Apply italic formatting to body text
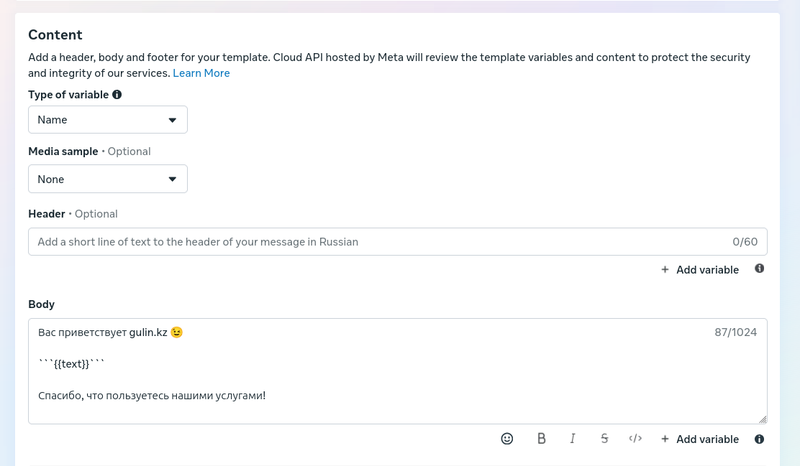800x466 pixels. pyautogui.click(x=573, y=439)
